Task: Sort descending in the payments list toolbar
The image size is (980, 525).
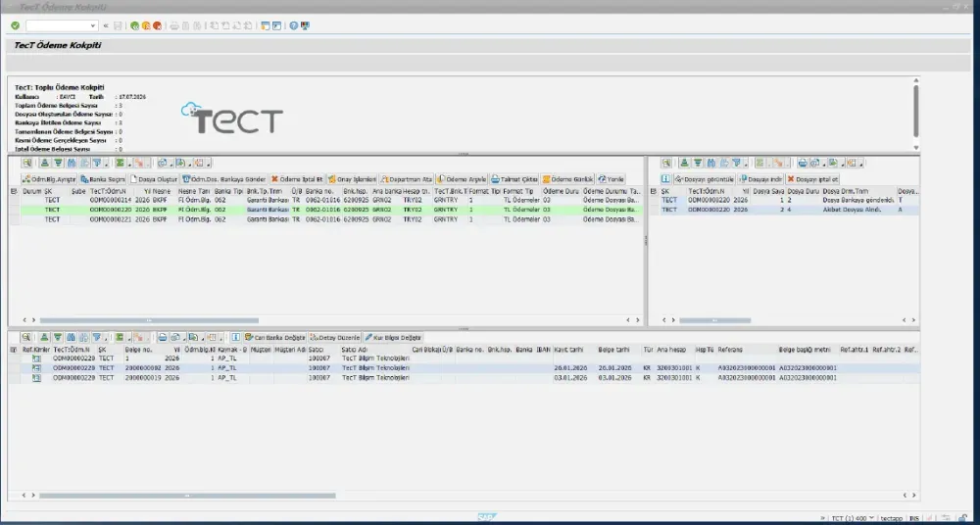Action: (x=58, y=163)
